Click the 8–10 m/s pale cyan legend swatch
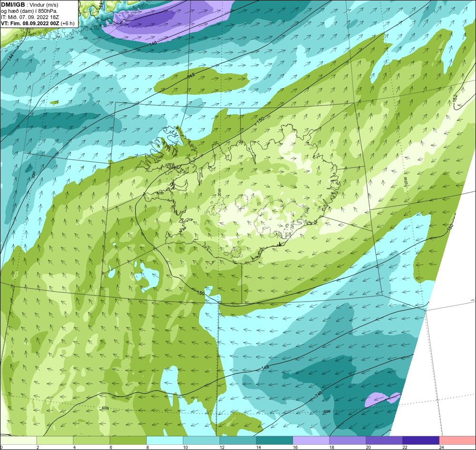 click(165, 440)
